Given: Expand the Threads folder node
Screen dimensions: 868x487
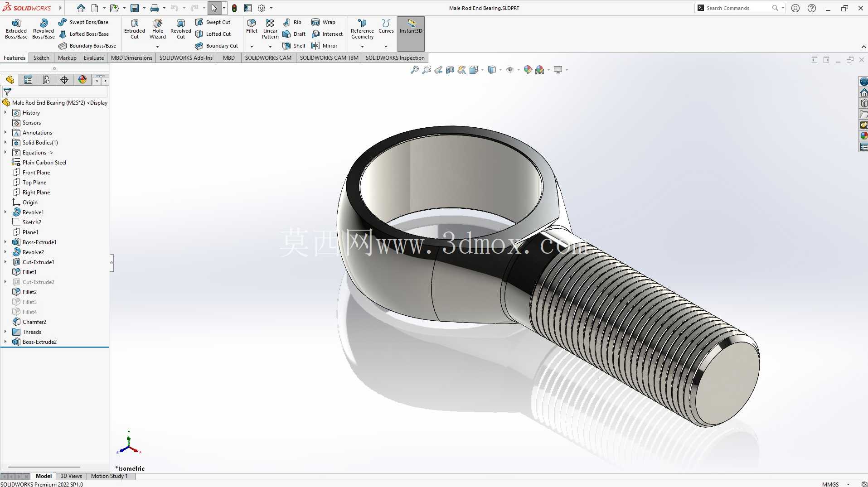Looking at the screenshot, I should tap(5, 332).
